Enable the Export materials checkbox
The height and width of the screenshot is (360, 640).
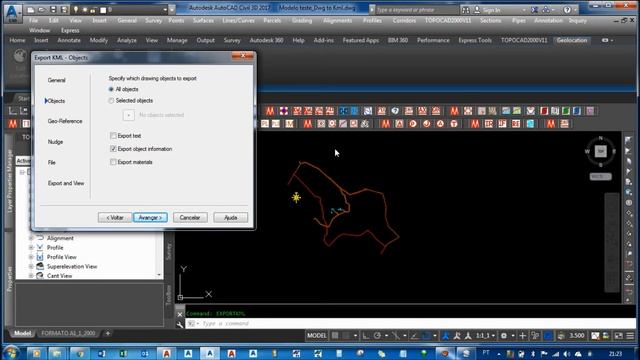[x=113, y=162]
